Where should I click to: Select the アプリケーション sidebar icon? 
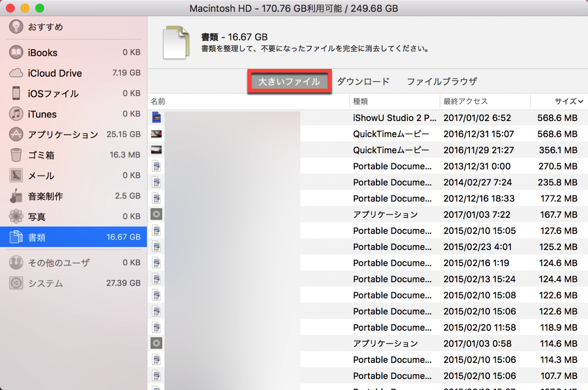(x=16, y=134)
